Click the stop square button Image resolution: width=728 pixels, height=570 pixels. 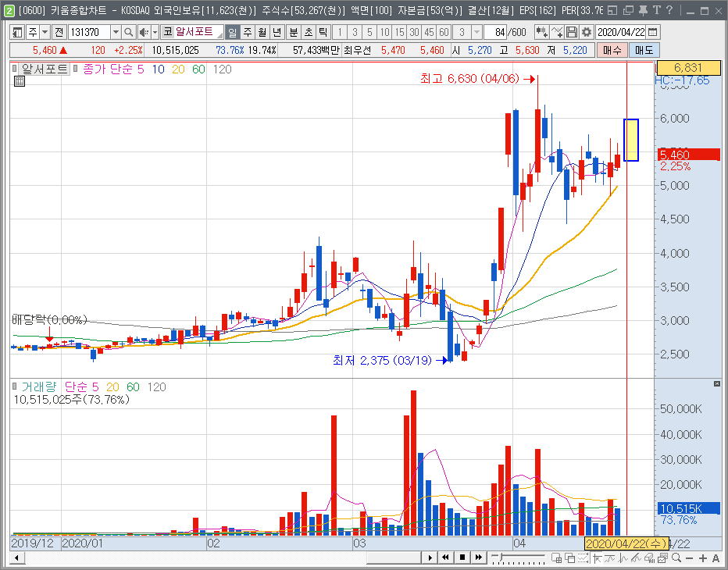click(462, 558)
